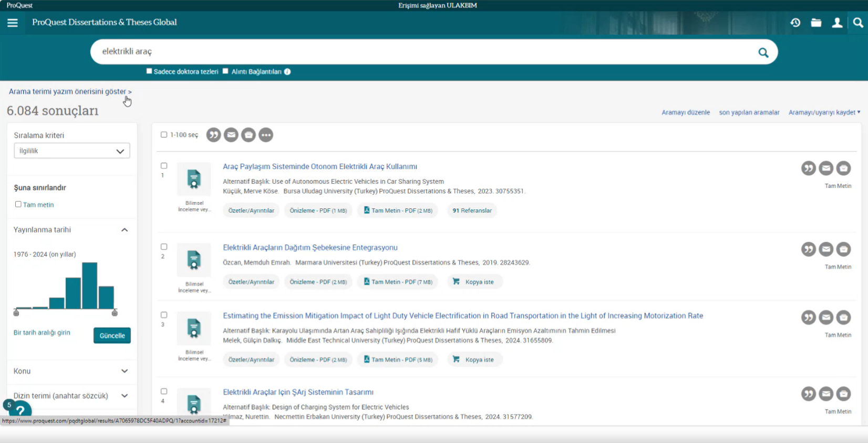Check the Tam metin filter checkbox
Image resolution: width=868 pixels, height=443 pixels.
tap(18, 204)
